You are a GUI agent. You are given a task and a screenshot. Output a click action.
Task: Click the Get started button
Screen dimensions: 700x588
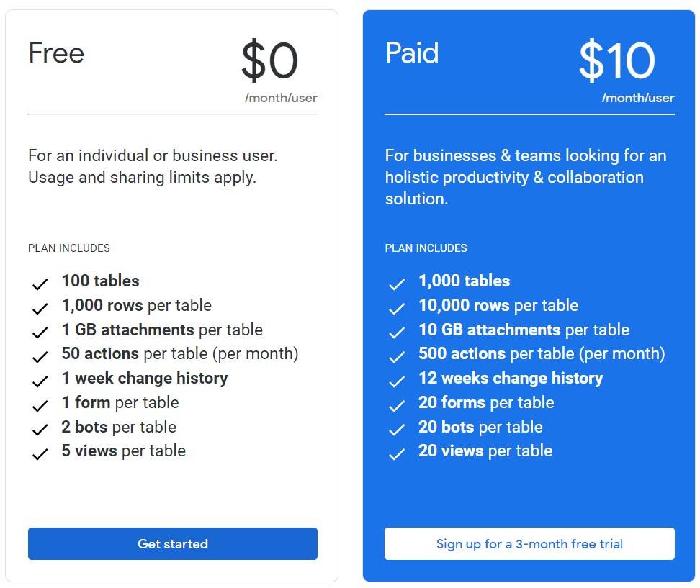(x=173, y=544)
